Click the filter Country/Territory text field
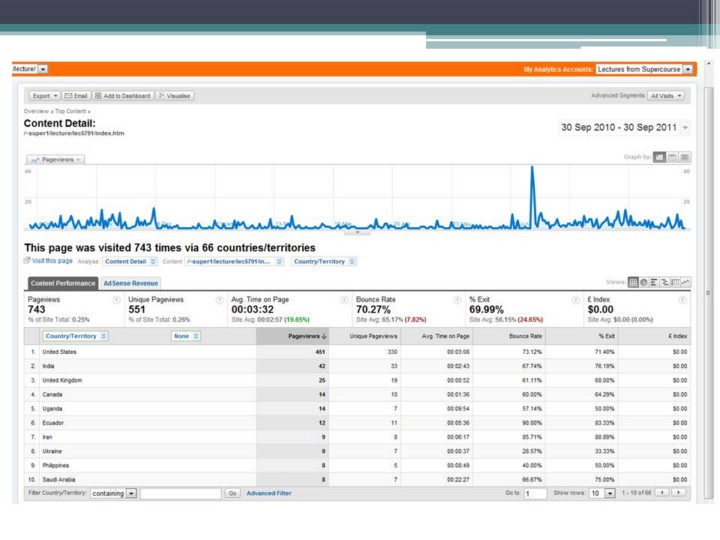 tap(180, 493)
